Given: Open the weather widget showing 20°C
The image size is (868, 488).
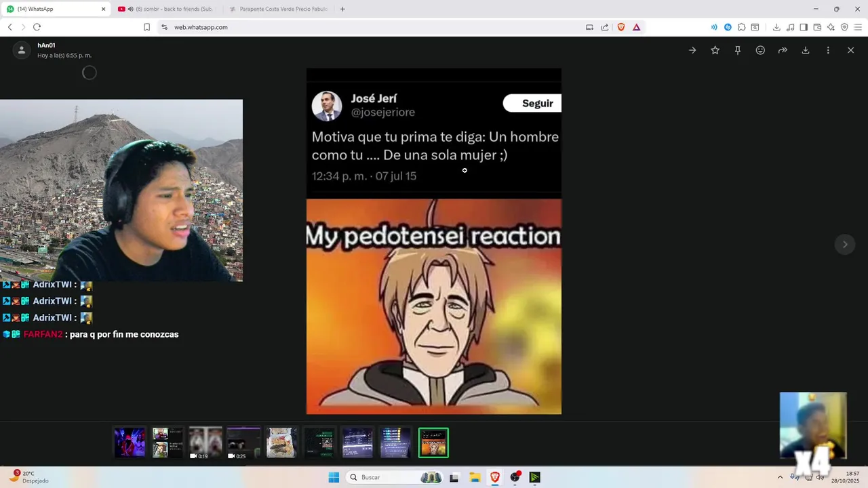Looking at the screenshot, I should coord(28,477).
